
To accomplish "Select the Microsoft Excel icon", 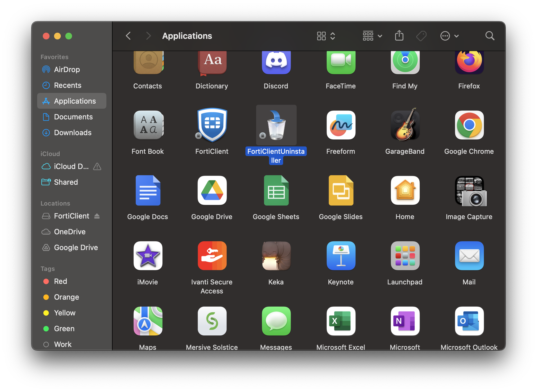I will (341, 321).
